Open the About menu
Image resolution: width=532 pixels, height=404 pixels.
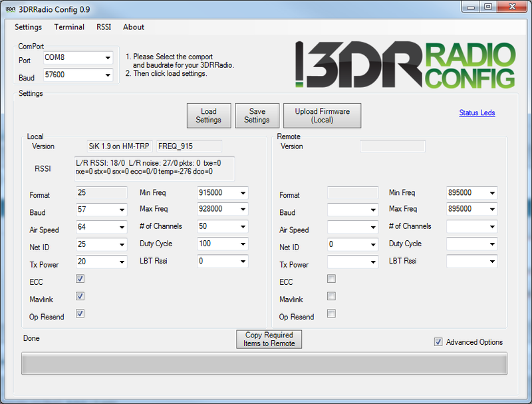[134, 27]
